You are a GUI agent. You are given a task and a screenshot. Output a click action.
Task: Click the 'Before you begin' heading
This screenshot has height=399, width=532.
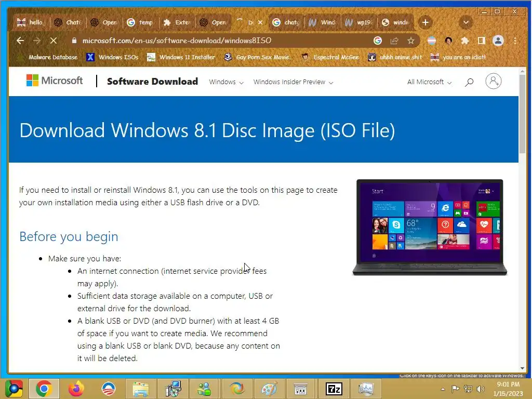click(x=69, y=236)
